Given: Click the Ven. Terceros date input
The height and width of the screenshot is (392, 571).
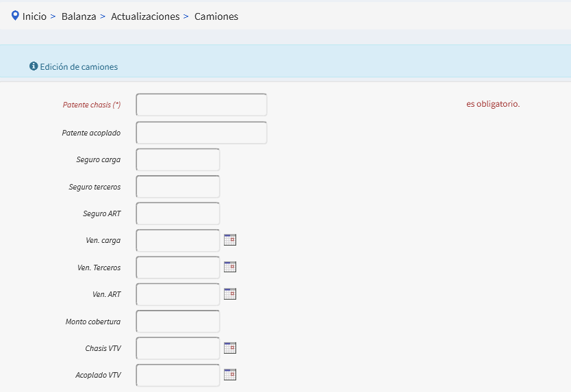Looking at the screenshot, I should coord(178,267).
